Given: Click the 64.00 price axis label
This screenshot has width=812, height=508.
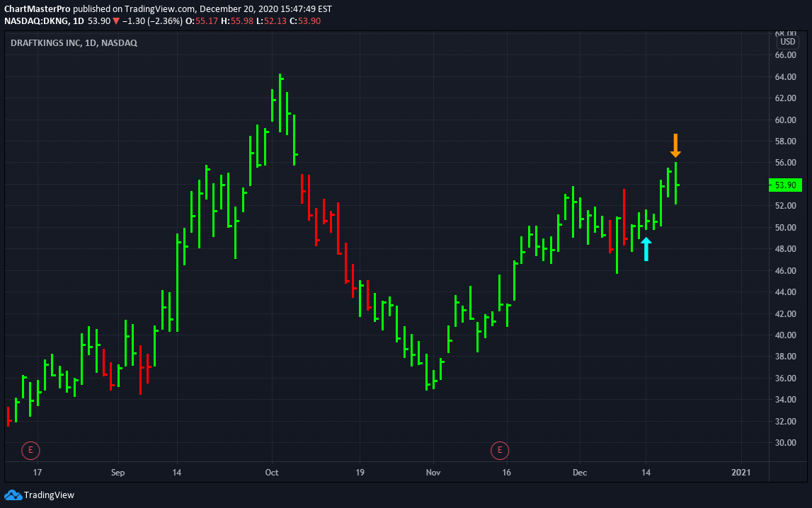Looking at the screenshot, I should click(x=786, y=76).
